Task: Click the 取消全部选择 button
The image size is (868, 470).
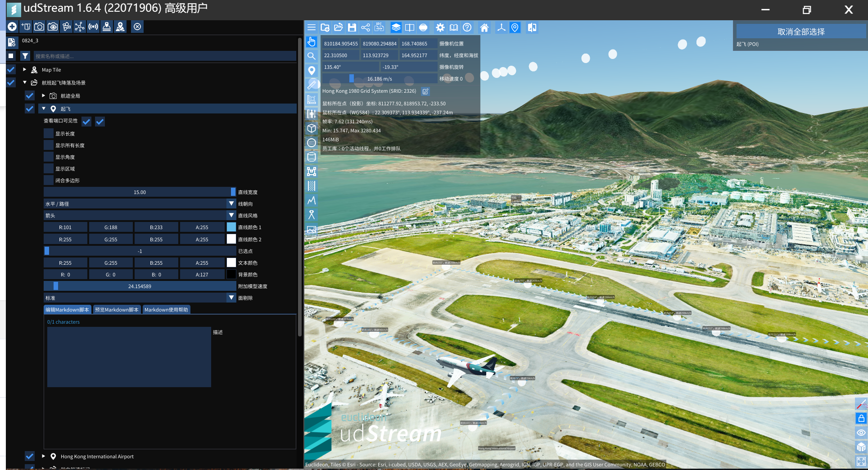Action: click(801, 32)
